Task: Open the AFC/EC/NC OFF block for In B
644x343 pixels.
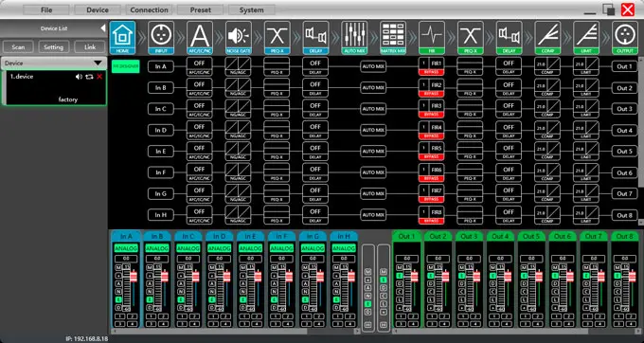Action: click(x=200, y=88)
